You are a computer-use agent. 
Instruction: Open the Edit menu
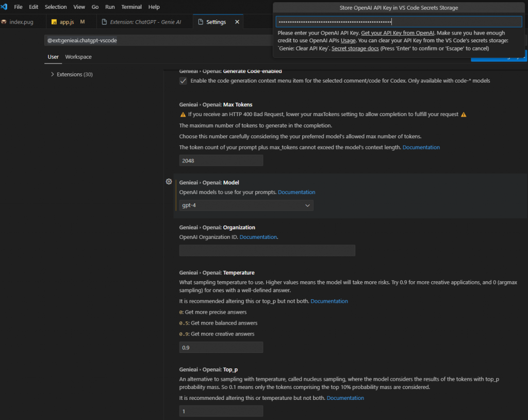click(x=34, y=7)
